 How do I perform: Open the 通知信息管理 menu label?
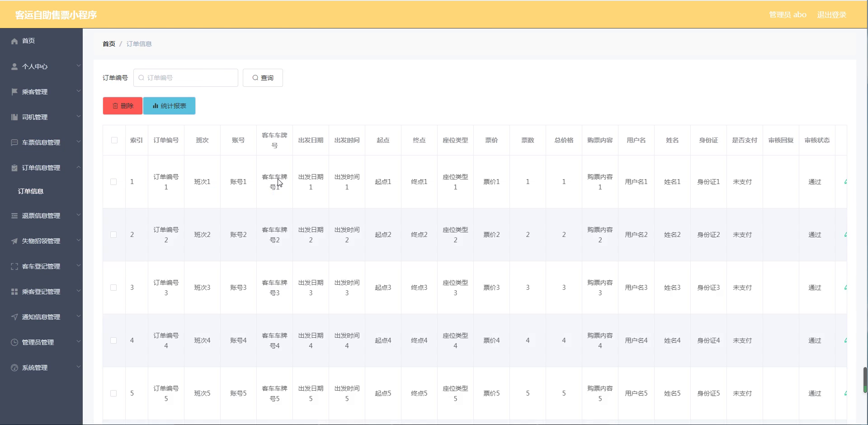pyautogui.click(x=41, y=317)
